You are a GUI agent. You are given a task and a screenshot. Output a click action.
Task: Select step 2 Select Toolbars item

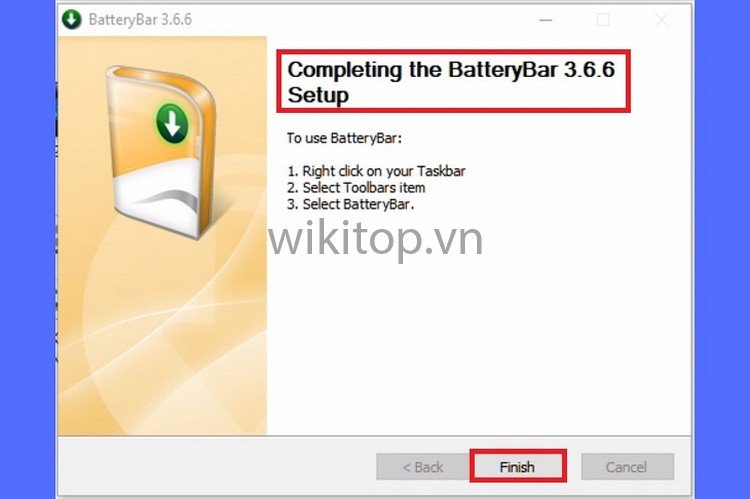[356, 188]
